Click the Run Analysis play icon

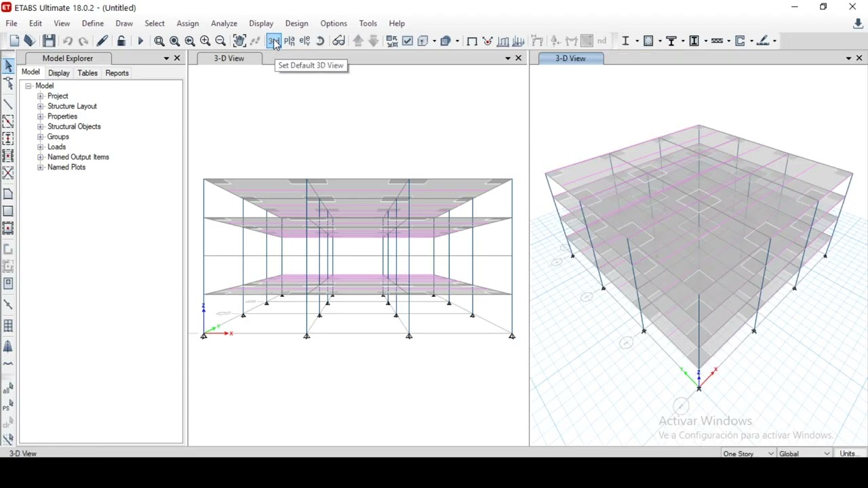[140, 41]
